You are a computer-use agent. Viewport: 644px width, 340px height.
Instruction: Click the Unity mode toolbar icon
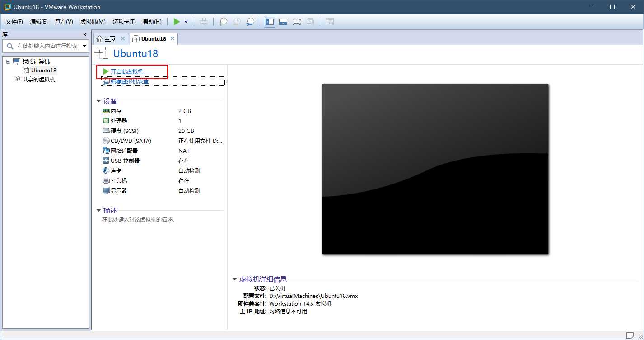310,22
